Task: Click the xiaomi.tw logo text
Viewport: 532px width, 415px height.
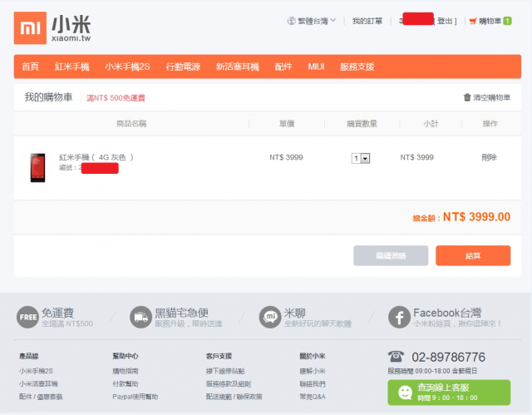Action: (x=71, y=38)
